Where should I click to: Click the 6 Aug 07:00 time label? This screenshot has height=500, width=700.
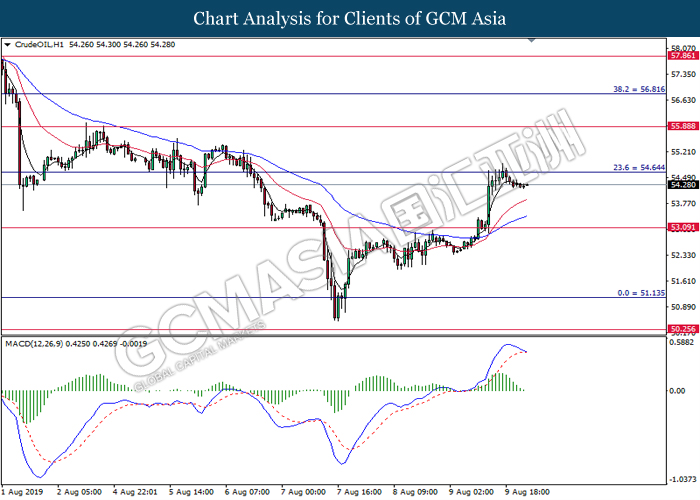coord(247,492)
